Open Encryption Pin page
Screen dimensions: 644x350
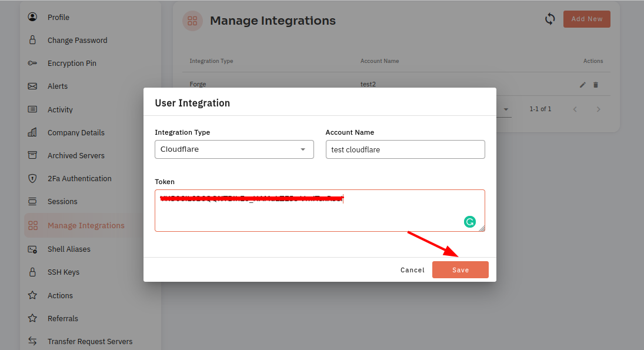tap(72, 64)
